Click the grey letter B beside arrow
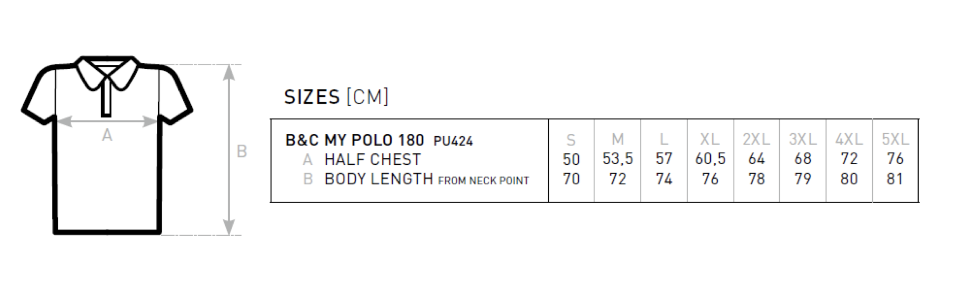Image resolution: width=980 pixels, height=305 pixels. tap(242, 151)
